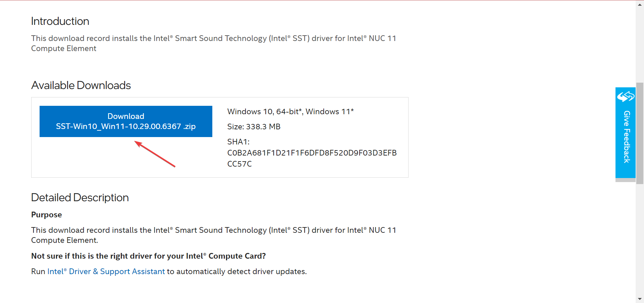Click the vertical scrollbar thumb
This screenshot has width=644, height=303.
pyautogui.click(x=640, y=133)
